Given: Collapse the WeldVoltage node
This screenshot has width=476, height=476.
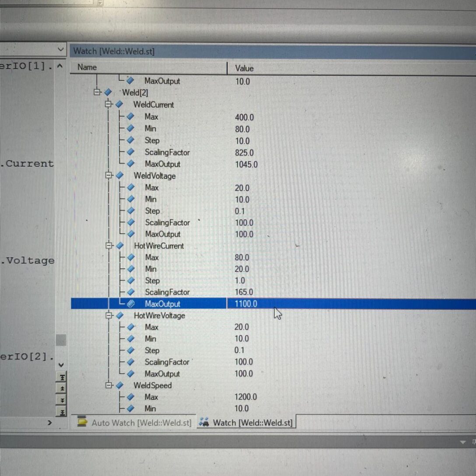Looking at the screenshot, I should 108,175.
